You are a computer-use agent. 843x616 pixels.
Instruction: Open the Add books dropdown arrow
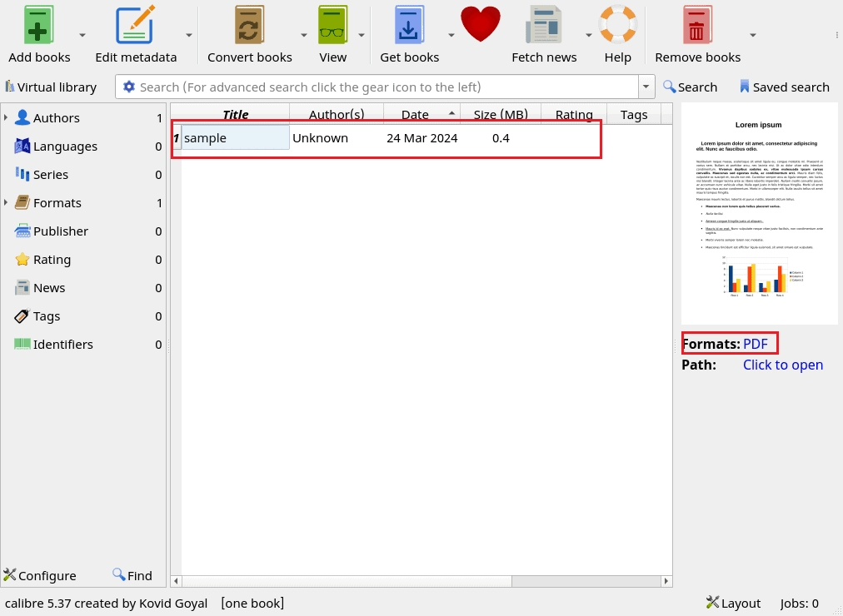(82, 36)
